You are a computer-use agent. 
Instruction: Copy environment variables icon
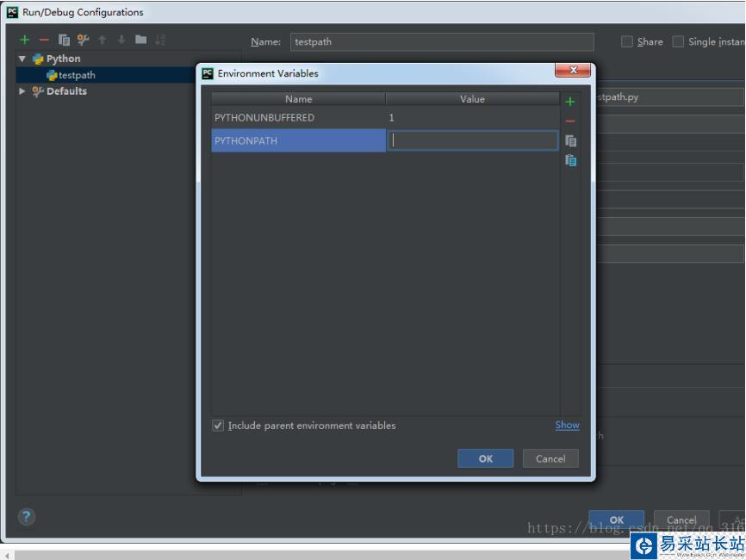point(570,140)
